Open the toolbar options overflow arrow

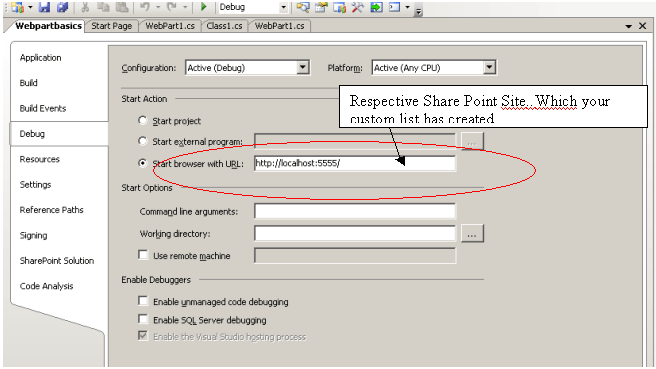[x=418, y=11]
